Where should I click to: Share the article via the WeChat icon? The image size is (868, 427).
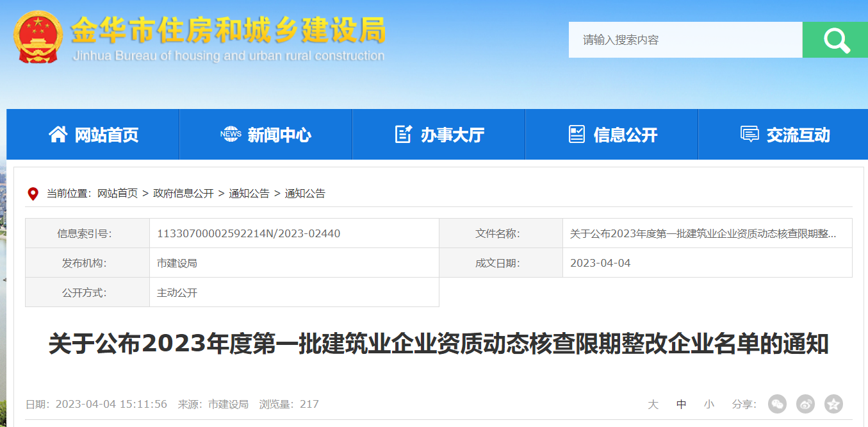coord(777,404)
